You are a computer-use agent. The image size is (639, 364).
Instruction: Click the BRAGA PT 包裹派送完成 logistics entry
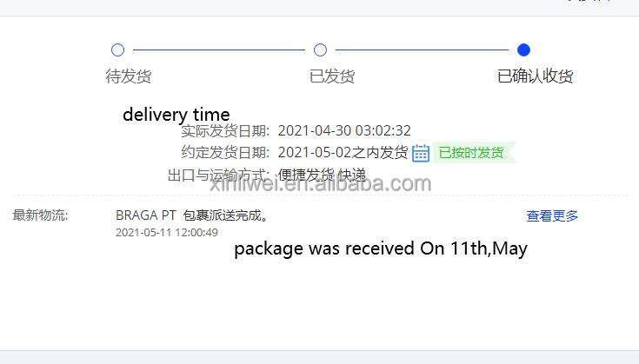pyautogui.click(x=192, y=215)
